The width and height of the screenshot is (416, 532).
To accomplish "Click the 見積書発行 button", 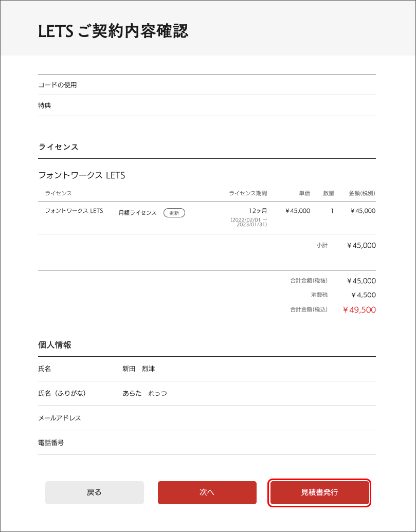I will (x=319, y=492).
